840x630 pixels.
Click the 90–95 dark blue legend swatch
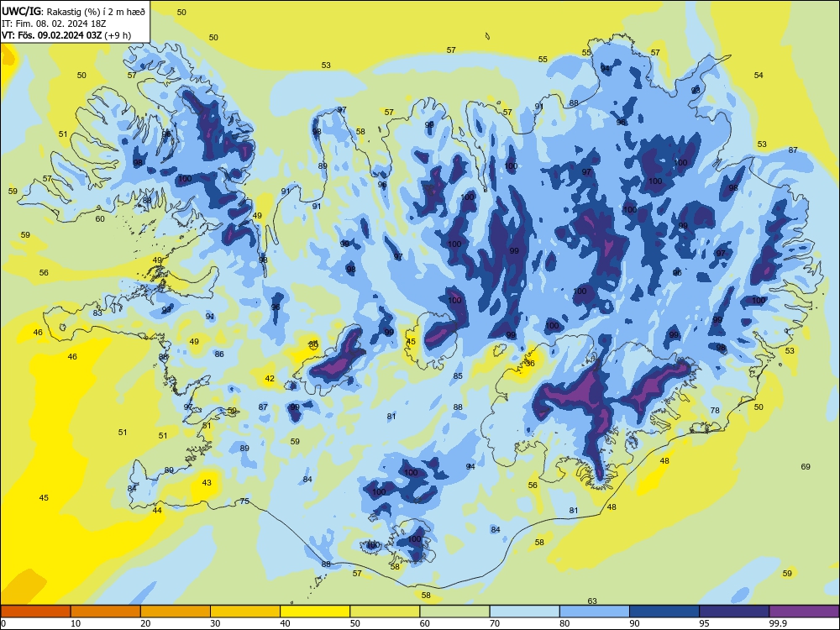click(x=664, y=612)
